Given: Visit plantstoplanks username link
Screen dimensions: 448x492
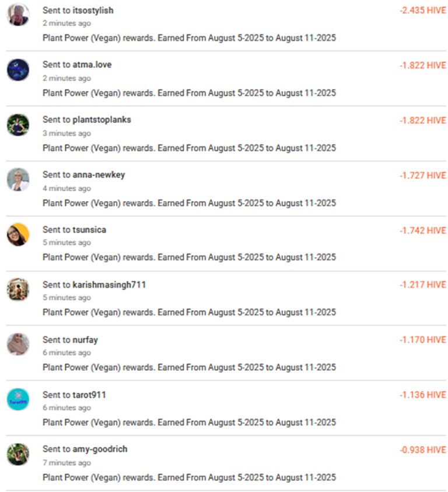Looking at the screenshot, I should pyautogui.click(x=101, y=120).
